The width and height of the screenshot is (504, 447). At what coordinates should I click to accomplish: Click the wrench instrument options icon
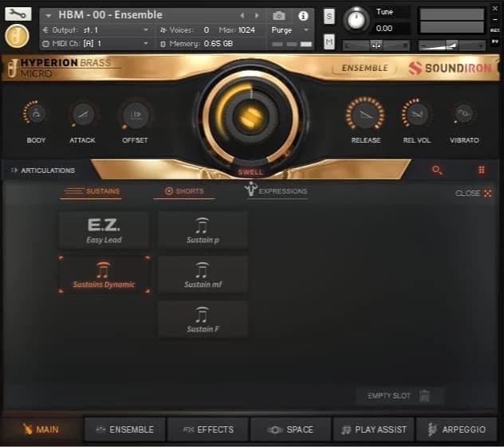(17, 14)
